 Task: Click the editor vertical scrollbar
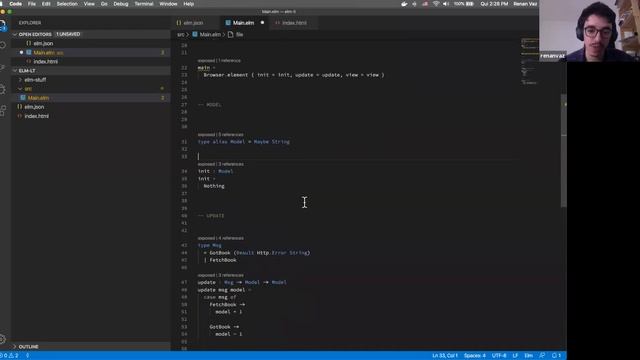[x=564, y=151]
